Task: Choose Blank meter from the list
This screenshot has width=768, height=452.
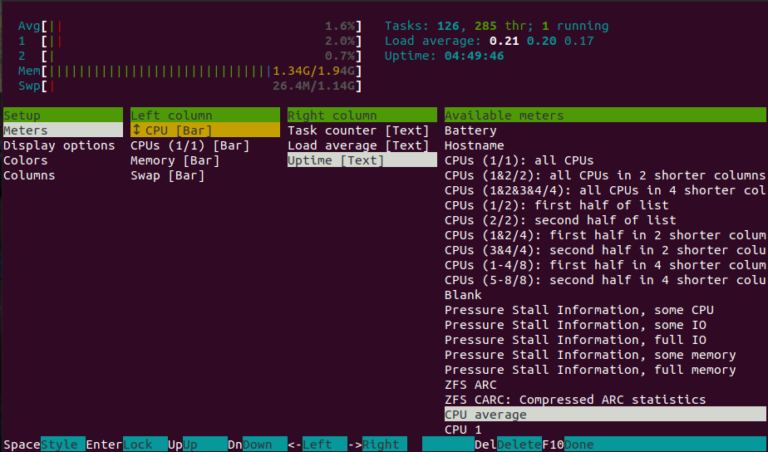Action: [x=463, y=295]
